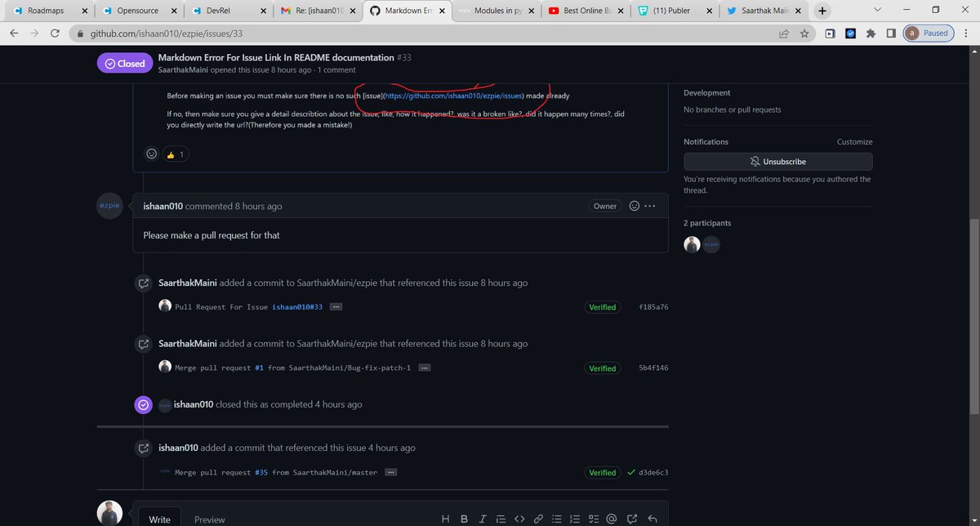Apply bold formatting in comment editor
Image resolution: width=980 pixels, height=526 pixels.
(x=464, y=519)
